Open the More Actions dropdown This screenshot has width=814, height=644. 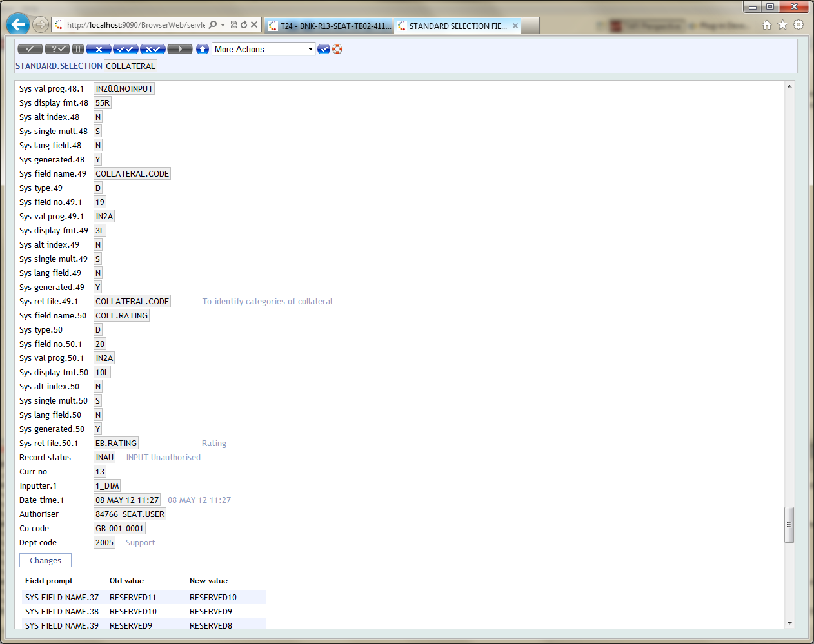(264, 49)
